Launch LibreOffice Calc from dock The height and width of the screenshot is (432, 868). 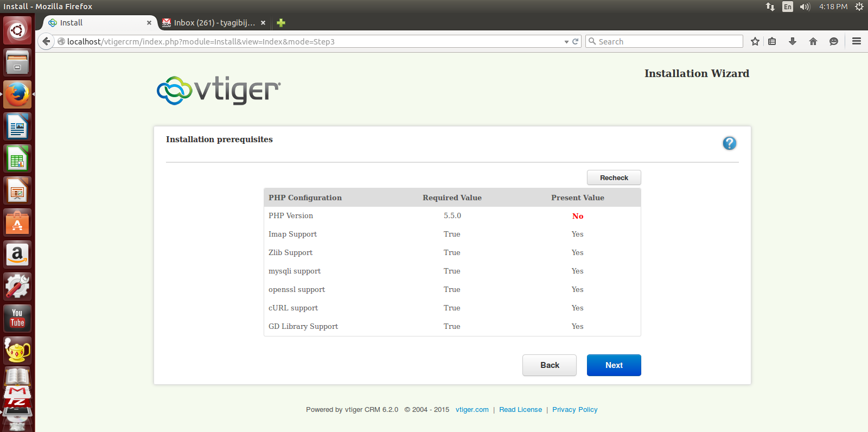[17, 158]
